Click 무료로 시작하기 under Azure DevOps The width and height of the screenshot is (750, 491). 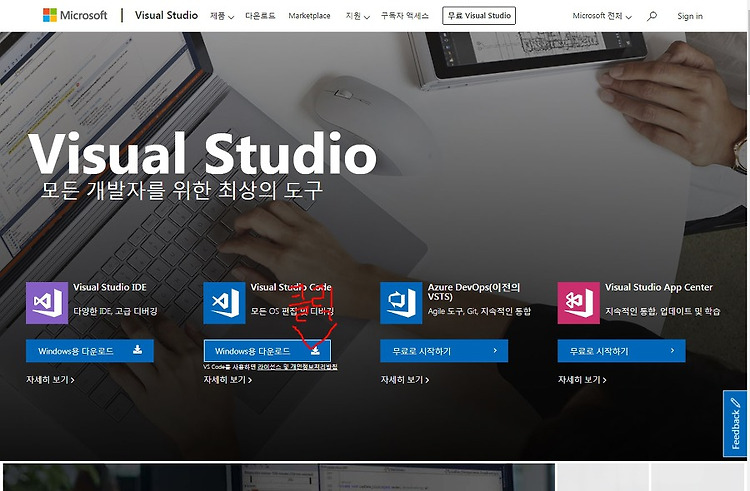[x=444, y=351]
